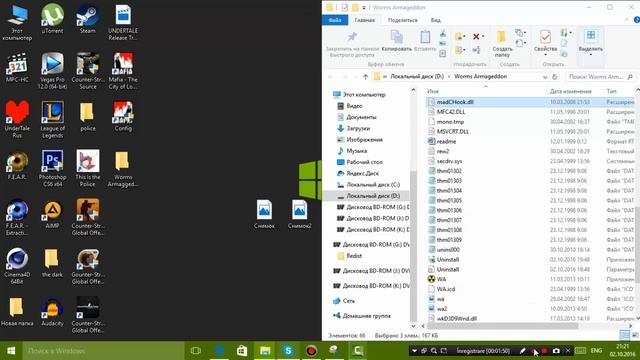Click the recorder pencil annotate icon
This screenshot has width=640, height=360.
(x=522, y=351)
